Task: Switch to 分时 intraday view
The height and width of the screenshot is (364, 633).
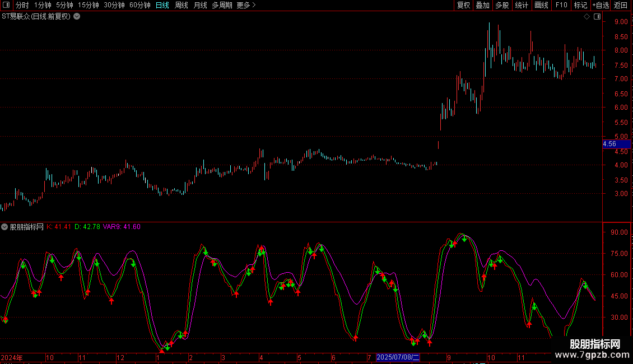Action: pyautogui.click(x=22, y=5)
